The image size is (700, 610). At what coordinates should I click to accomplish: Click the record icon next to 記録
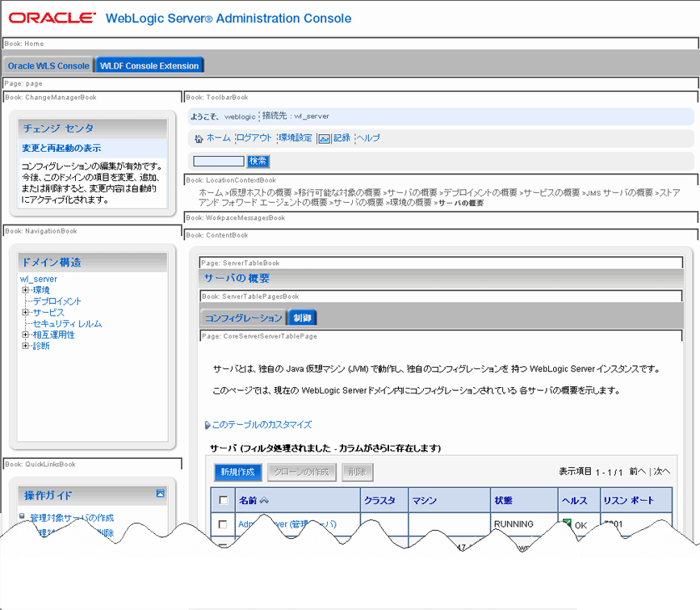coord(324,138)
